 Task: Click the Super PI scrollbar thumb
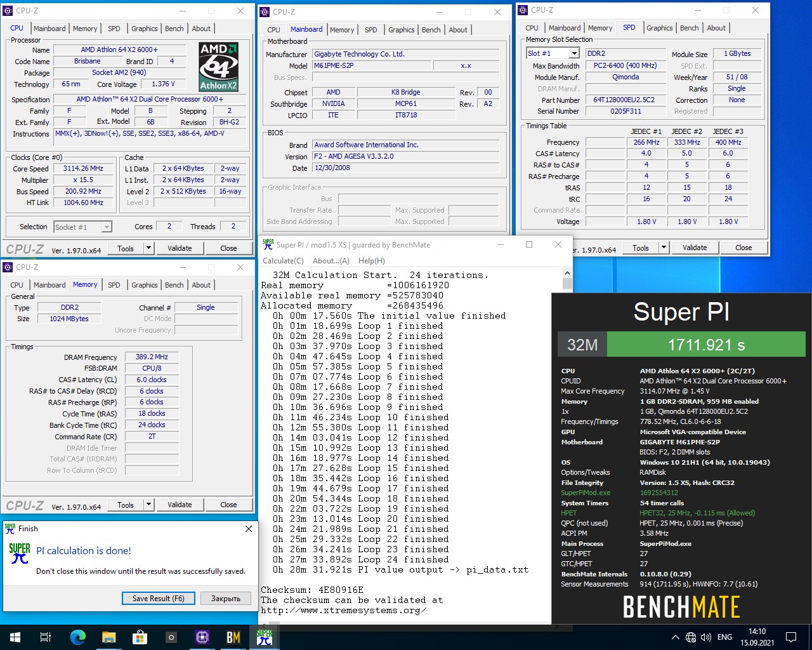[567, 284]
